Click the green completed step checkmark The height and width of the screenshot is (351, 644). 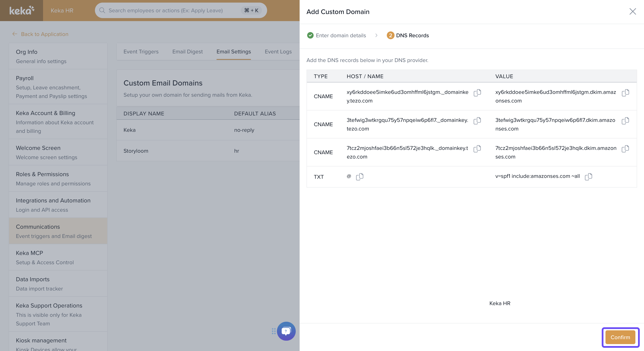310,35
